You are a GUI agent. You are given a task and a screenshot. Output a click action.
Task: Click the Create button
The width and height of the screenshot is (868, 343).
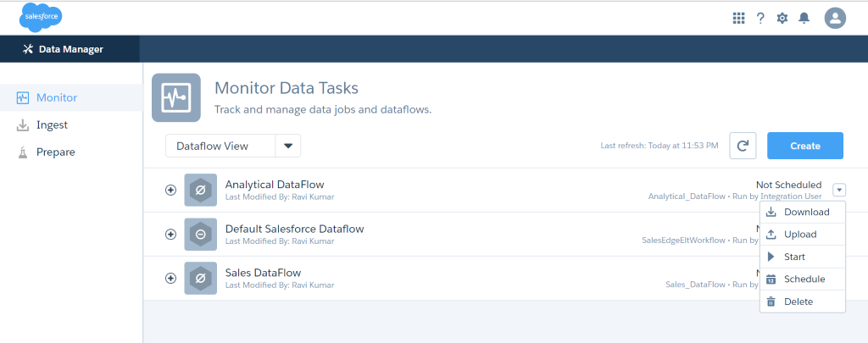point(805,146)
